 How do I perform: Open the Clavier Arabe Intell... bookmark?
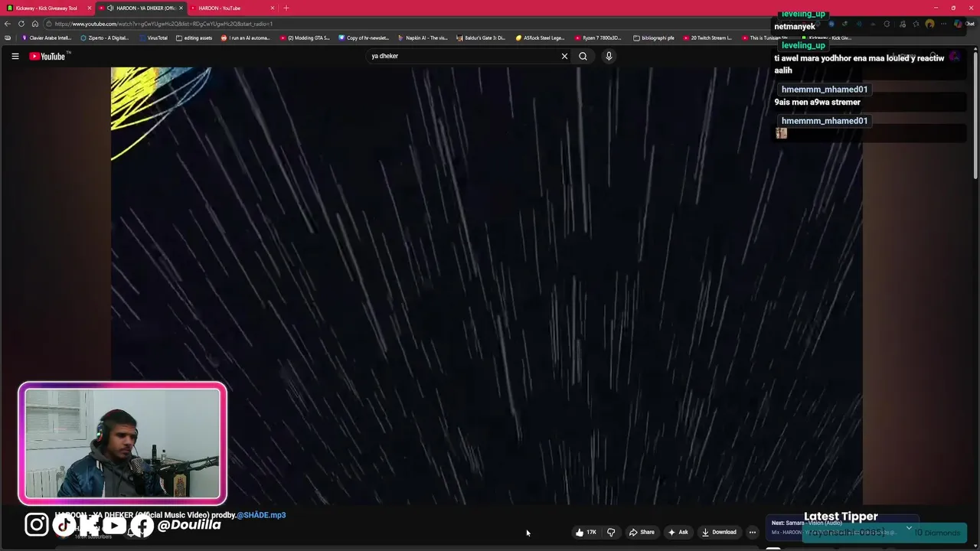[47, 37]
